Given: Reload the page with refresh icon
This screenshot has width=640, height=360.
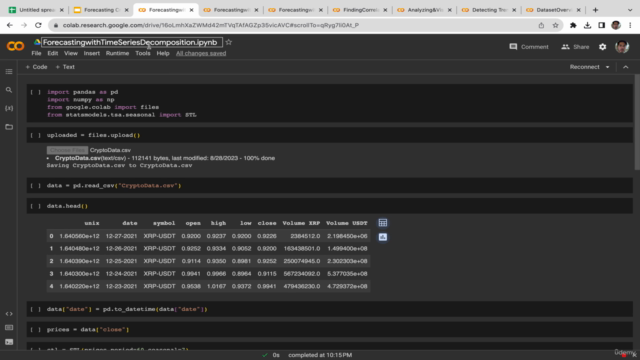Looking at the screenshot, I should click(x=38, y=25).
